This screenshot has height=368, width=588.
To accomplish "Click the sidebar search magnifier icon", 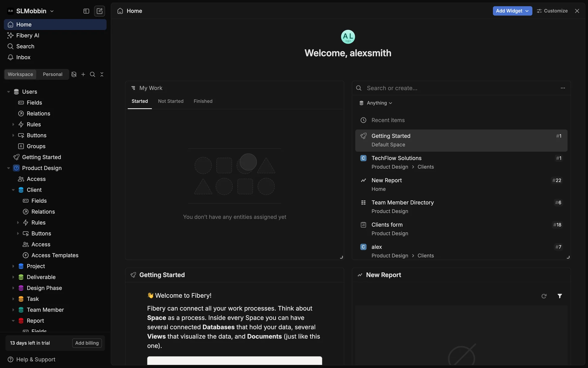I will coord(92,75).
